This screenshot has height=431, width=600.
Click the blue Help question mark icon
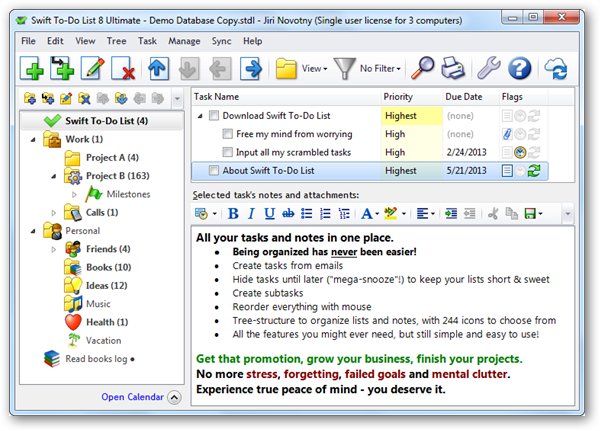pyautogui.click(x=519, y=69)
